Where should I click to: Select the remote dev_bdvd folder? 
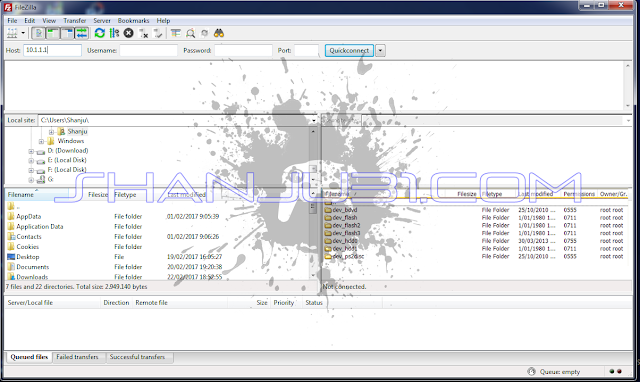pyautogui.click(x=345, y=210)
